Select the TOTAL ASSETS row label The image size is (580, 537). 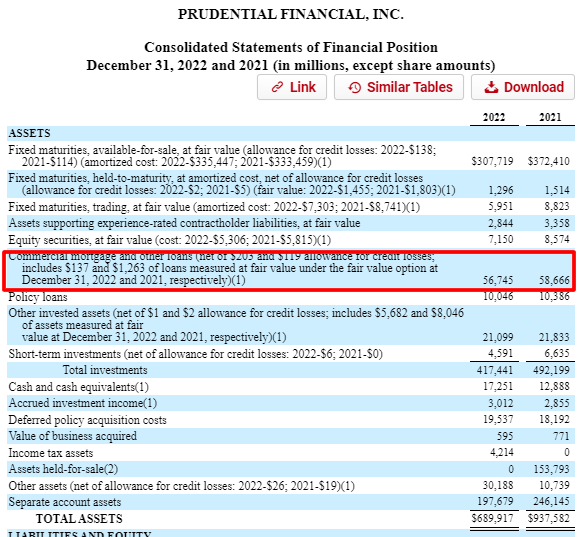(x=79, y=519)
